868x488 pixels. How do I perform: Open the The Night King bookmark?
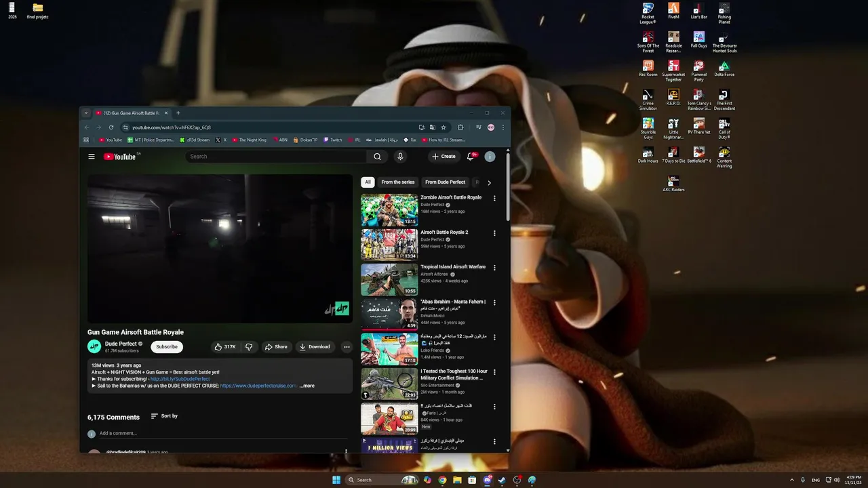tap(249, 140)
